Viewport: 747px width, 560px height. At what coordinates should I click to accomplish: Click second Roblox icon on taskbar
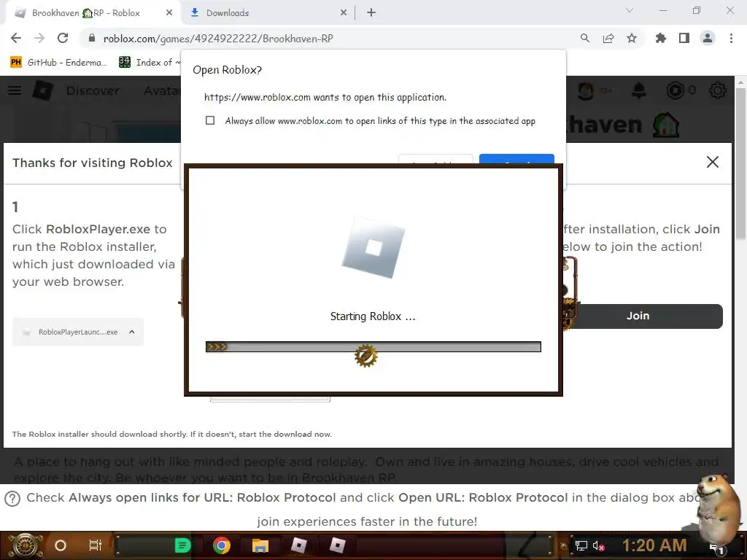click(x=337, y=545)
